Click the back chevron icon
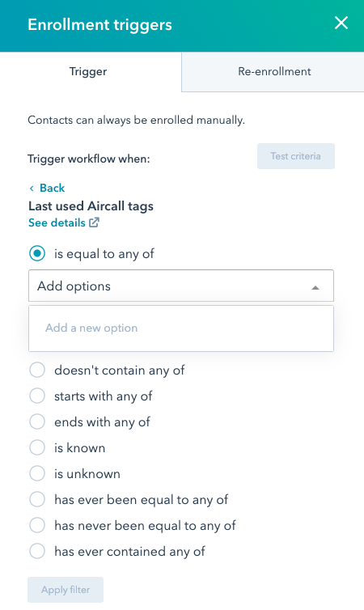This screenshot has height=610, width=364. 32,189
